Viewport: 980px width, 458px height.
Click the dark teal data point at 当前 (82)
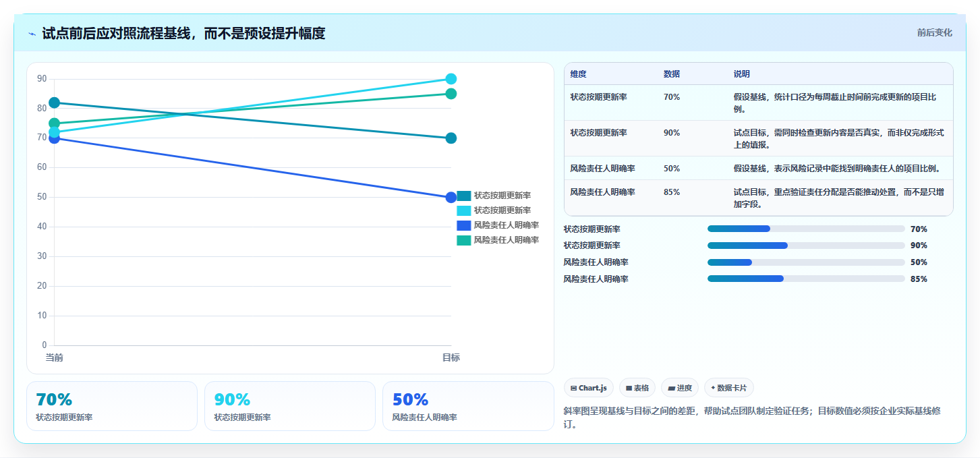pyautogui.click(x=55, y=103)
